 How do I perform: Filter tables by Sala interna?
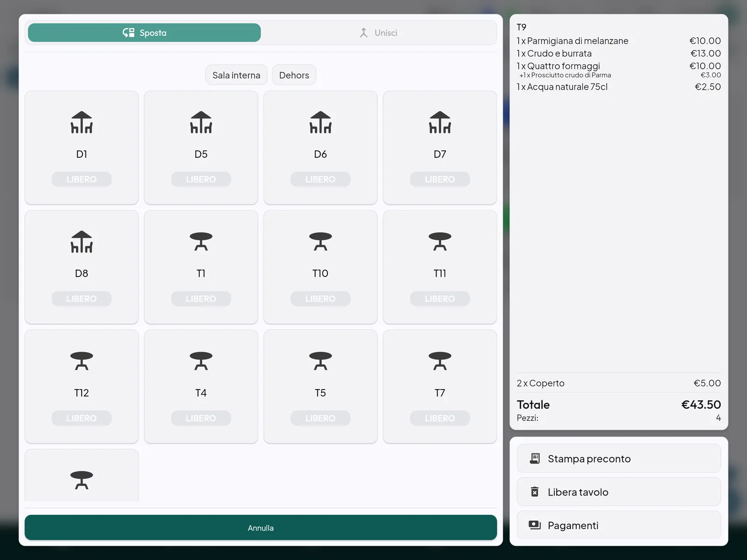click(x=236, y=75)
